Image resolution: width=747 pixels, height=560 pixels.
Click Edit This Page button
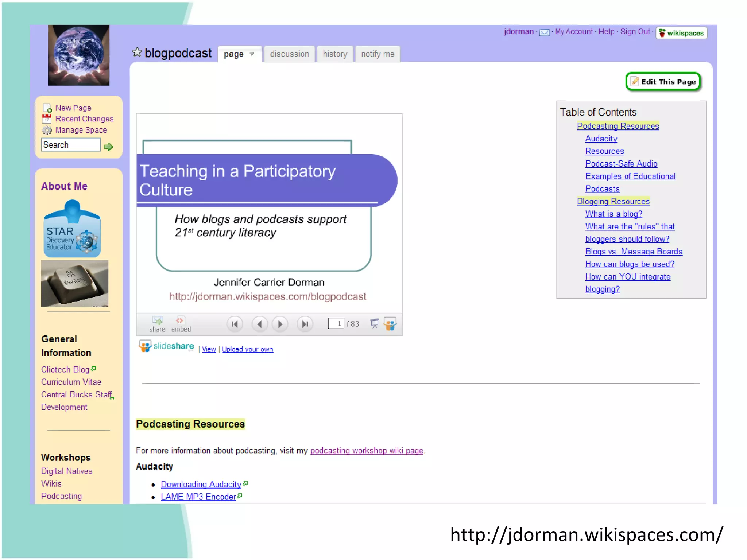(x=663, y=82)
